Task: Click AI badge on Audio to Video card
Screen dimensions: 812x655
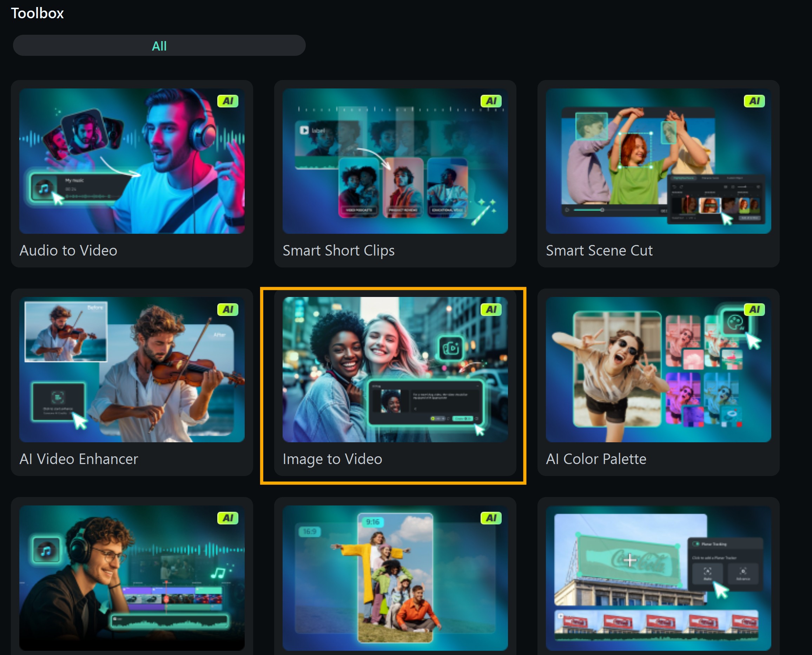Action: [227, 101]
